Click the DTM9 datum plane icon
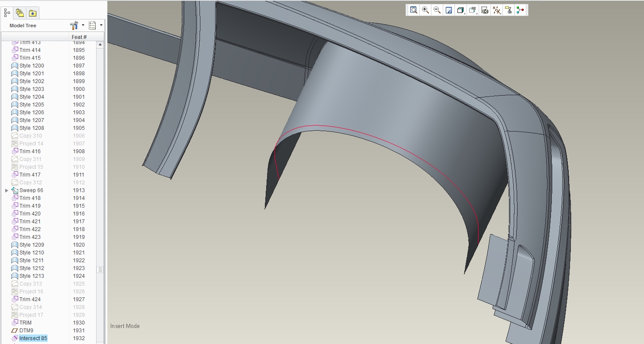Screen dimensions: 644x344 tap(15, 331)
